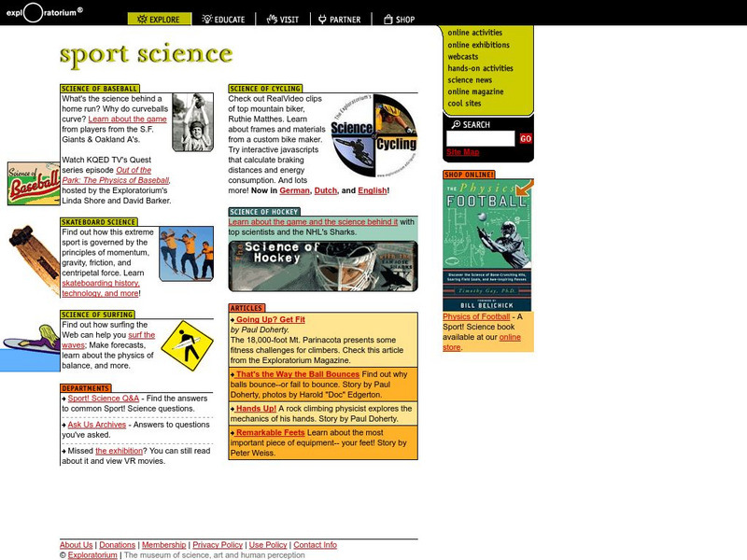Open Learn about the game baseball link

[x=127, y=119]
